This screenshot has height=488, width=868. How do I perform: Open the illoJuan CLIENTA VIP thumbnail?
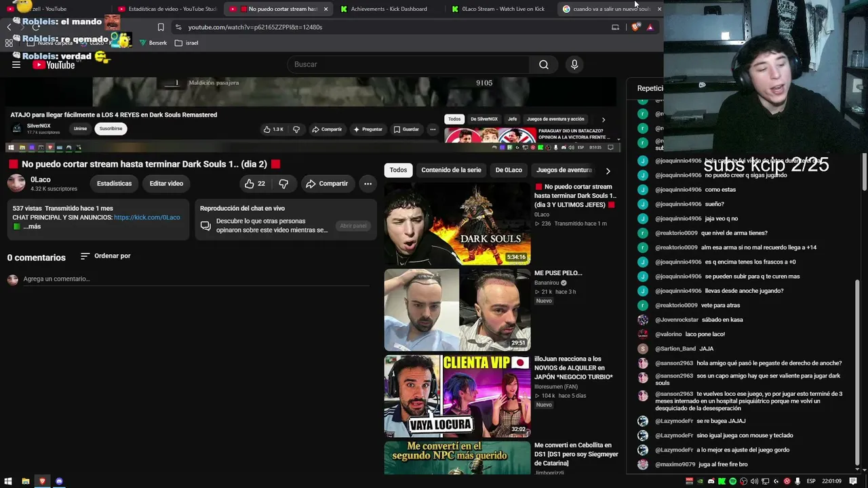coord(457,396)
